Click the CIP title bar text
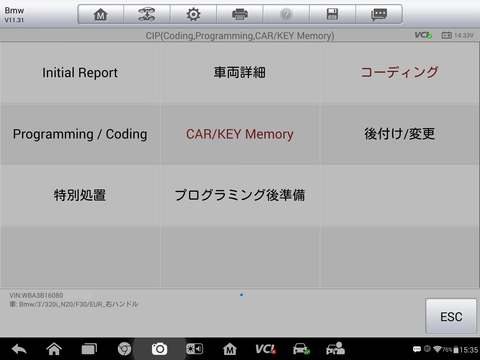The width and height of the screenshot is (480, 360). click(x=240, y=36)
